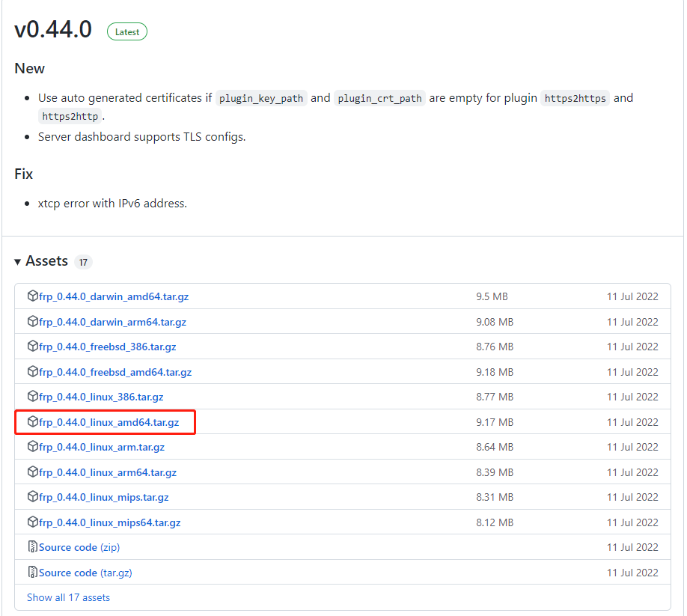The width and height of the screenshot is (687, 616).
Task: Click package icon beside frp_0.44.0_linux_amd64.tar.gz
Action: 32,422
